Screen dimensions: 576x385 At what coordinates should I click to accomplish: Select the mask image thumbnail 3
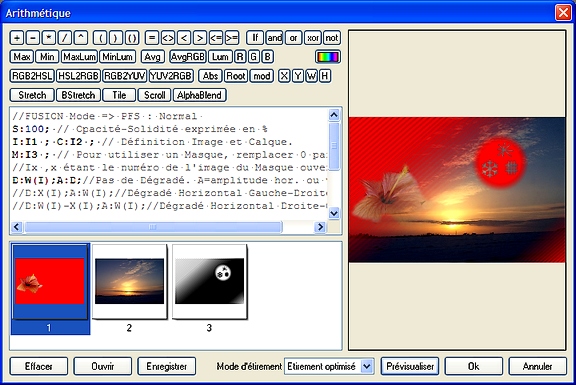tap(209, 282)
